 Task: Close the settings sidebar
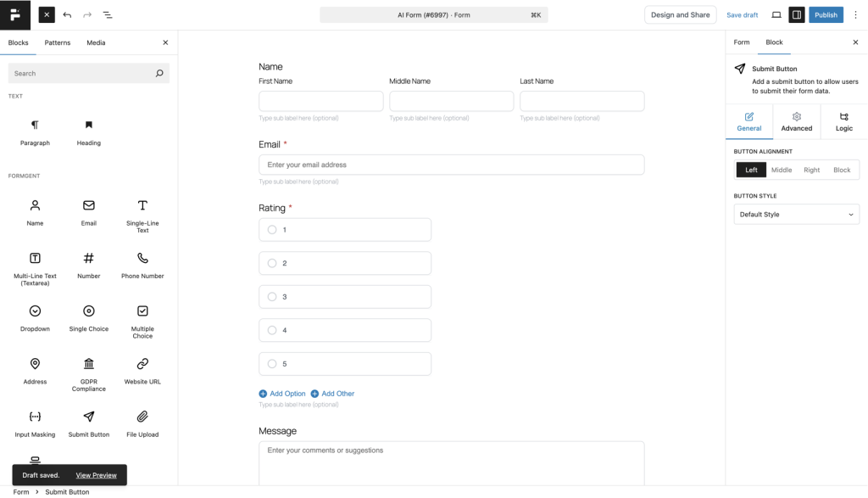point(855,42)
